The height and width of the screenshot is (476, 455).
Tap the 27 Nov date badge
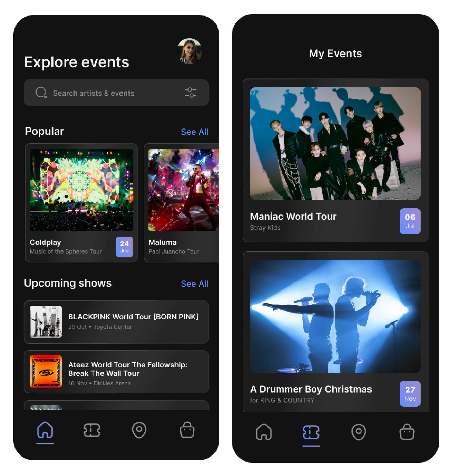coord(410,394)
